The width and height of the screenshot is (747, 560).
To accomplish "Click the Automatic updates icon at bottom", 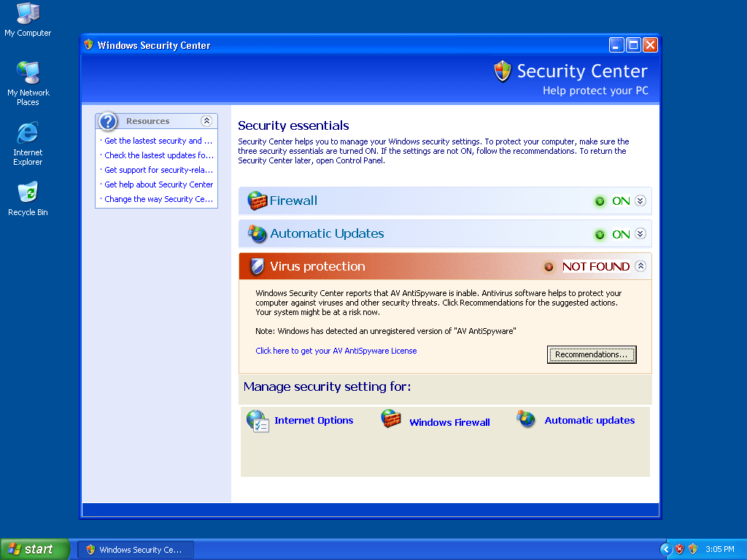I will coord(526,419).
